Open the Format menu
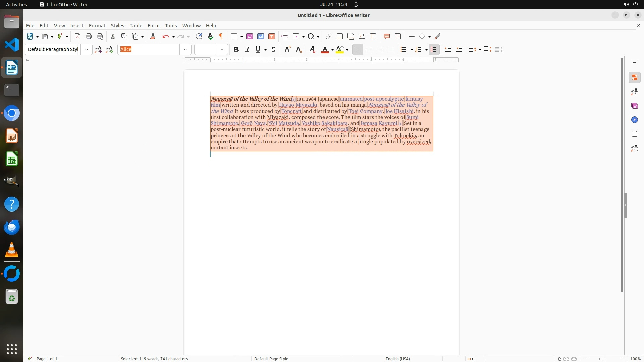Image resolution: width=644 pixels, height=362 pixels. [x=97, y=26]
